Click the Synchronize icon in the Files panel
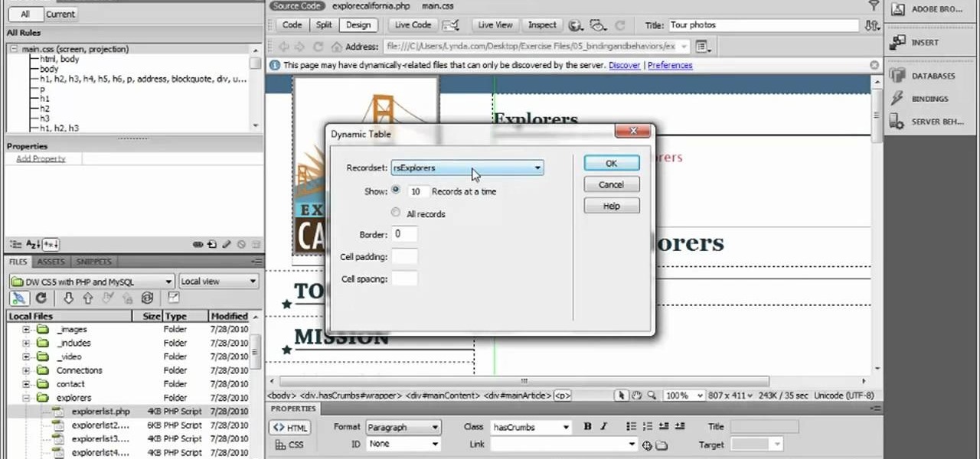The height and width of the screenshot is (459, 980). coord(147,298)
